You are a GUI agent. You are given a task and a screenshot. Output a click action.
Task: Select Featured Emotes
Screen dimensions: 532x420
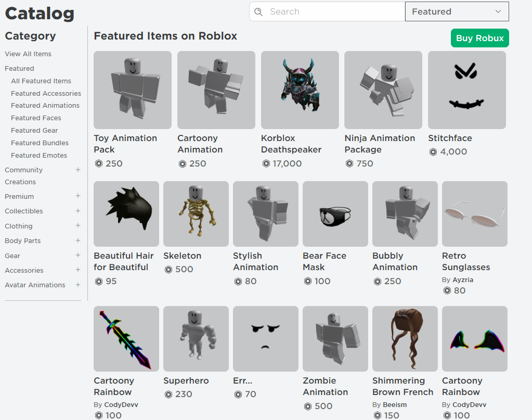[x=39, y=155]
